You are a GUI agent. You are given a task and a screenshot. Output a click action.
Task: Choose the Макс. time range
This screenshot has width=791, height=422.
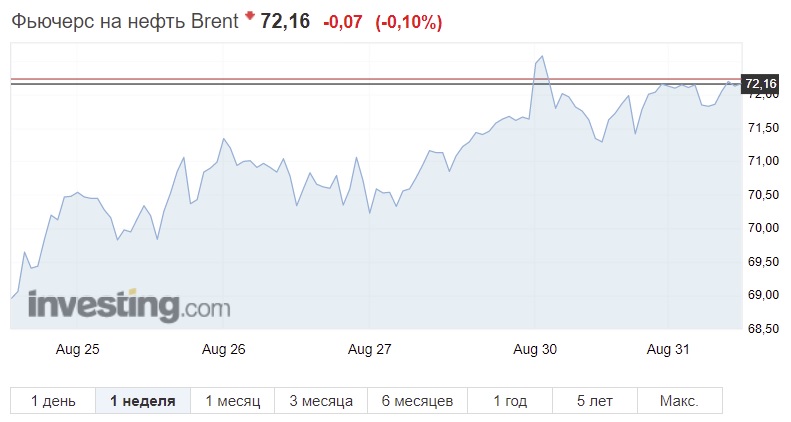[x=680, y=401]
